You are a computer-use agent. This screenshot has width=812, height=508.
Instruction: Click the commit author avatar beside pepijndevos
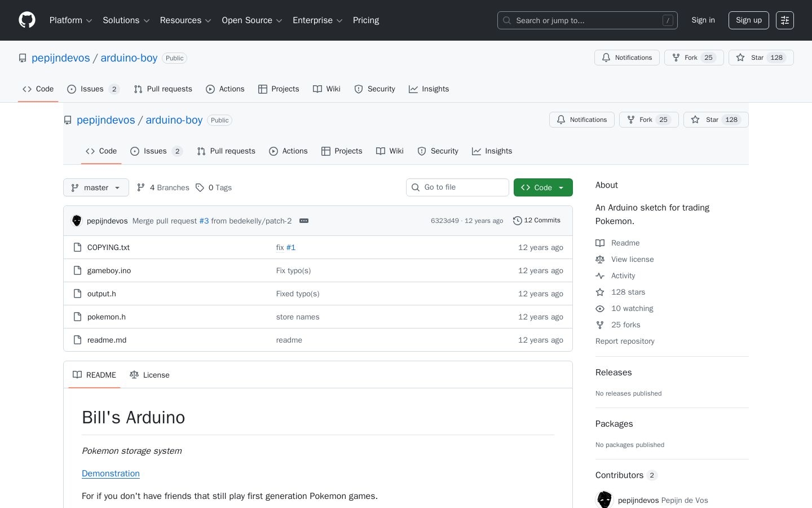point(77,221)
